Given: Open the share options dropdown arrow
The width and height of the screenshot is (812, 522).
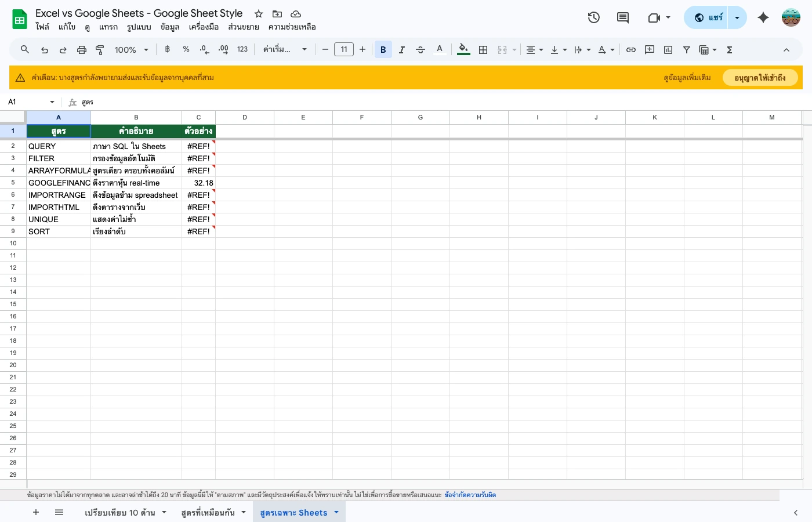Looking at the screenshot, I should 737,17.
